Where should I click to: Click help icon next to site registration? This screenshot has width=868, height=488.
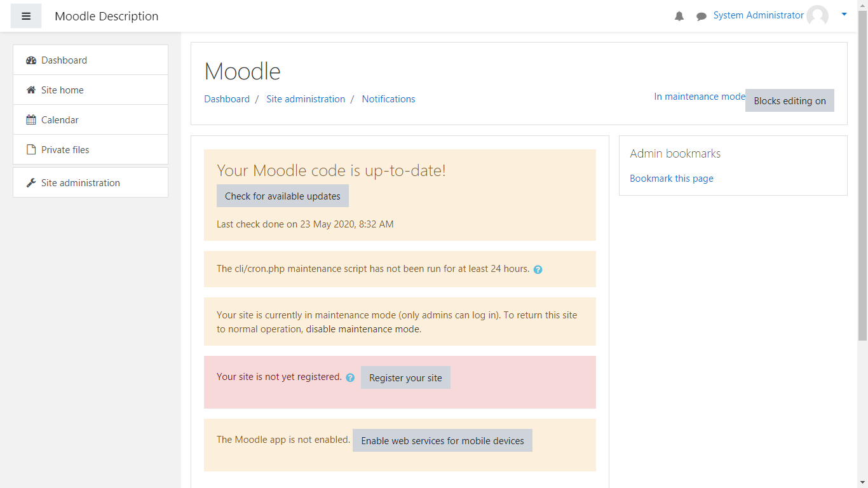point(350,377)
